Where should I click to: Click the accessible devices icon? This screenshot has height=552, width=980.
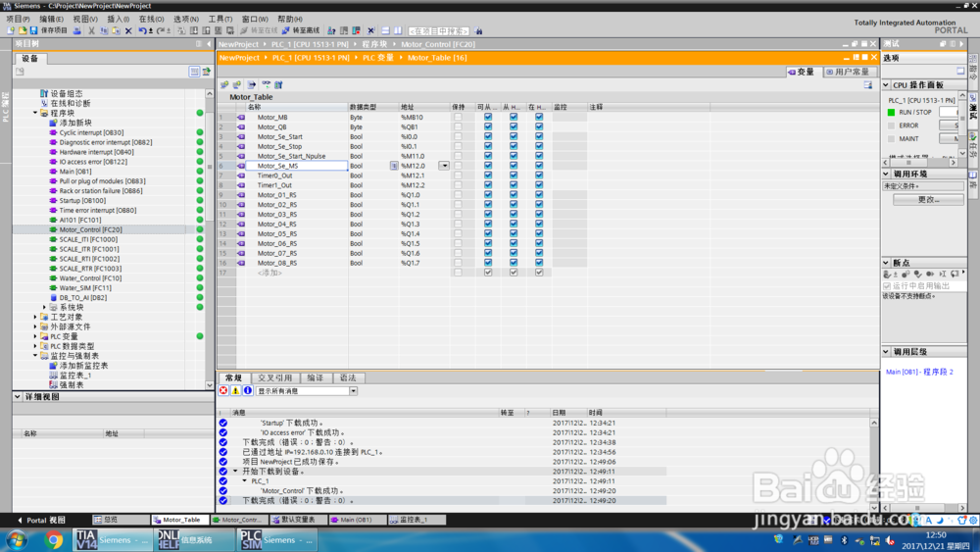coord(331,30)
